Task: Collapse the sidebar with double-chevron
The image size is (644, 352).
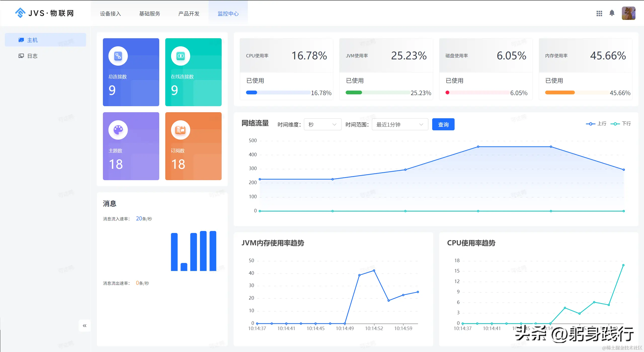Action: coord(85,326)
